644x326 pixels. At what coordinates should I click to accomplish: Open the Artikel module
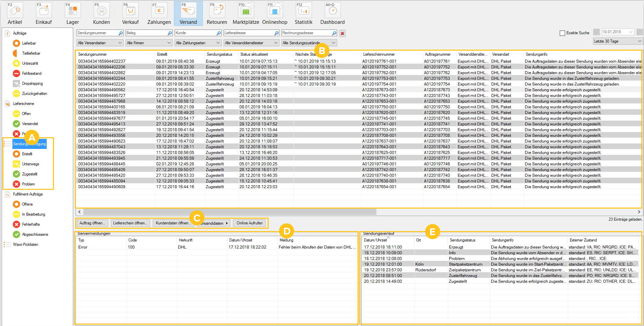point(14,13)
